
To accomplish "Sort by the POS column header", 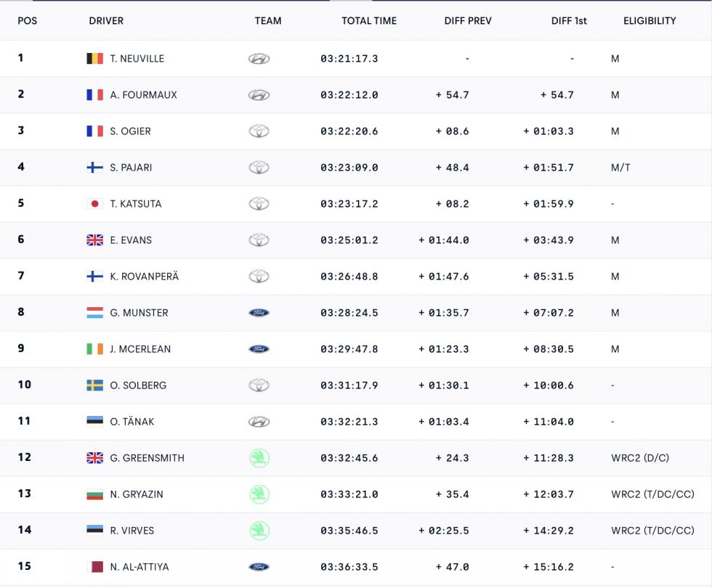I will [28, 21].
